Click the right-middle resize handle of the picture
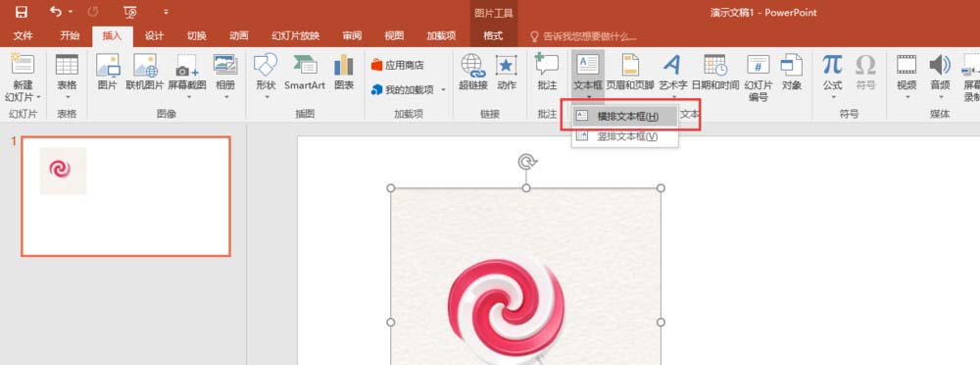The image size is (980, 365). [x=661, y=322]
